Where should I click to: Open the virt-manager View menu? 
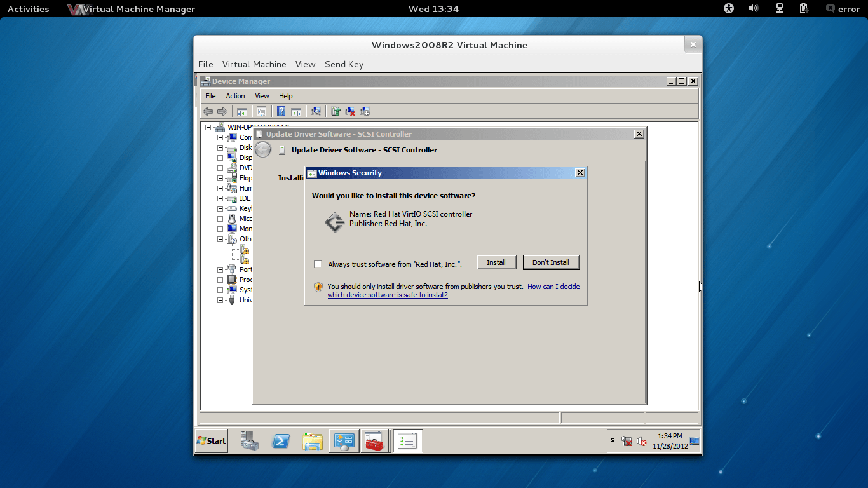tap(305, 64)
